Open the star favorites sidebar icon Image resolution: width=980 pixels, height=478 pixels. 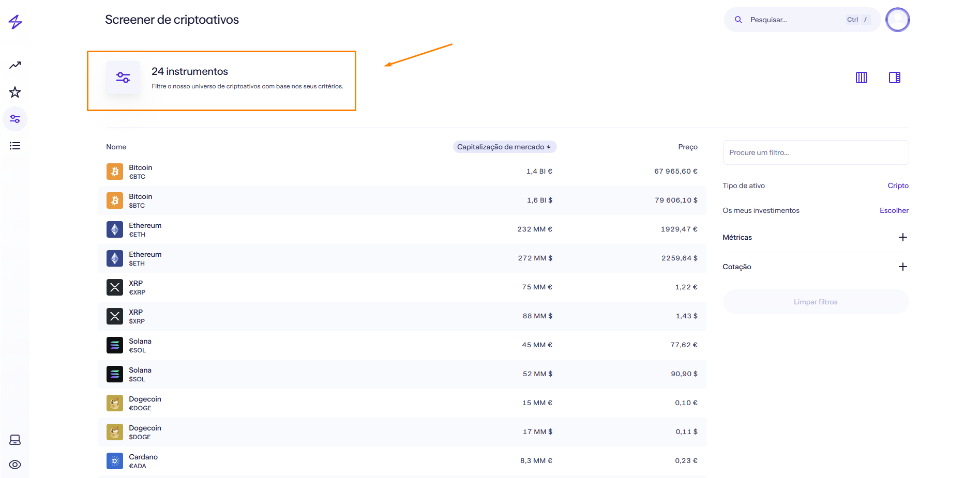click(15, 92)
